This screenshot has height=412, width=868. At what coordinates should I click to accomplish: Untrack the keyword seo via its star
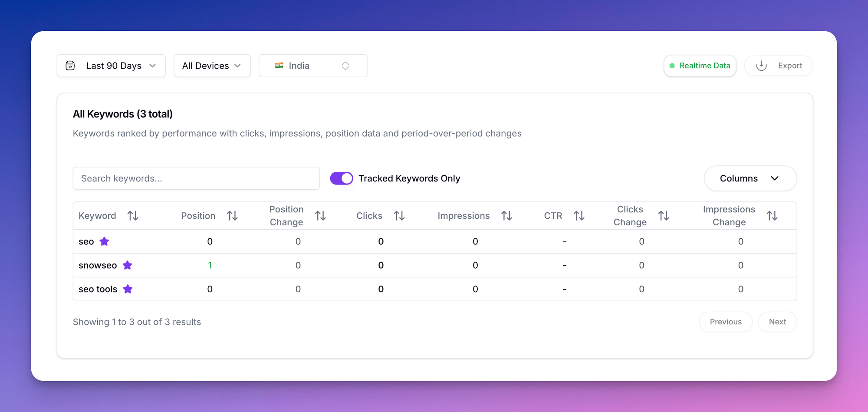[x=104, y=241]
